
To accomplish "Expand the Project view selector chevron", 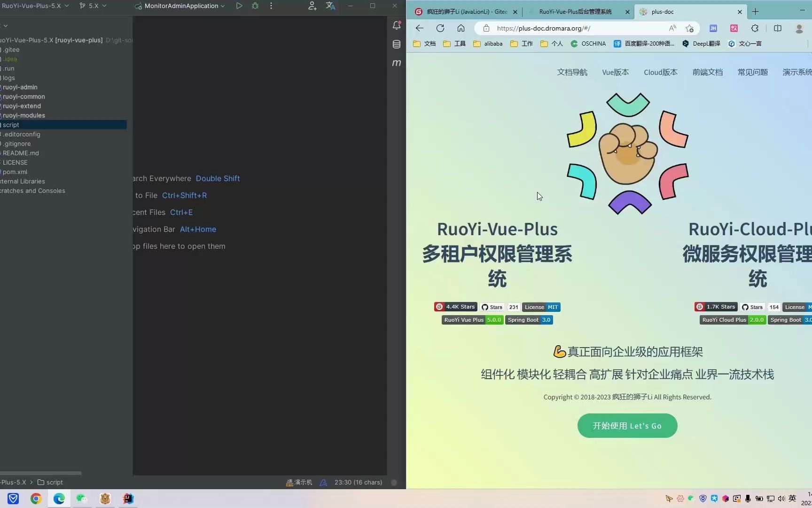I will click(5, 25).
